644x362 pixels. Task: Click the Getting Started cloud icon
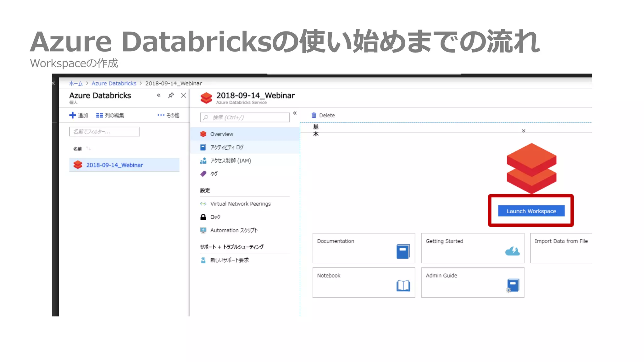click(x=512, y=251)
